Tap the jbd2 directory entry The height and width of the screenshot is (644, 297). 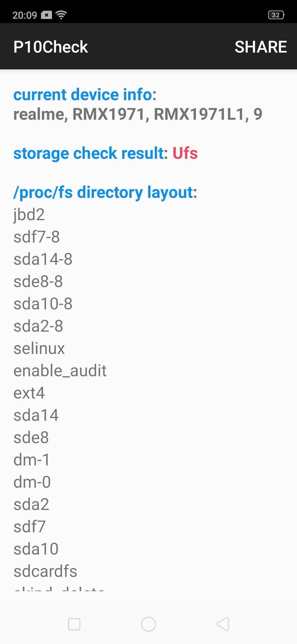[29, 215]
